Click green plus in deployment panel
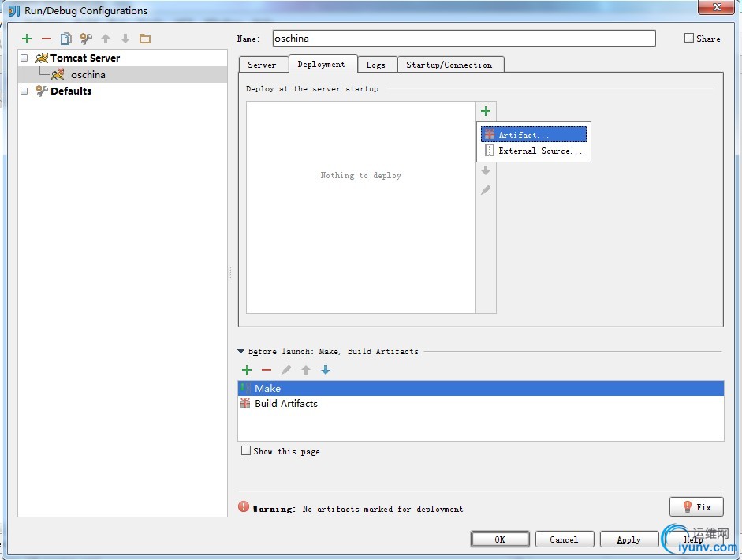 [486, 111]
